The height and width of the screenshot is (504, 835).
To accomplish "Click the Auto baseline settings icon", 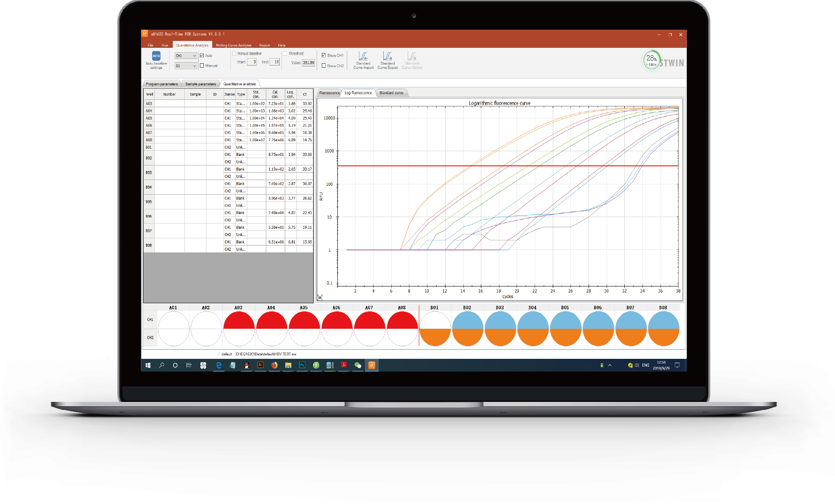I will click(156, 56).
